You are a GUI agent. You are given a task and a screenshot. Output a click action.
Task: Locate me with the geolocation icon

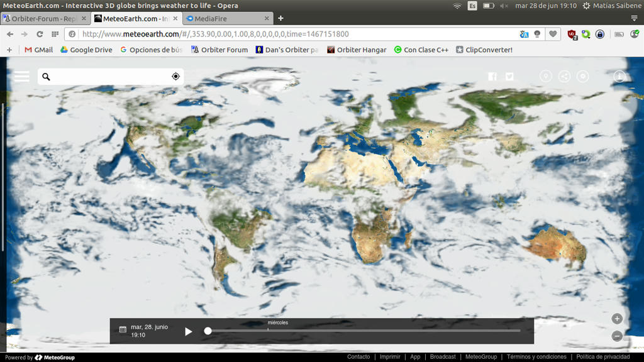[x=176, y=76]
